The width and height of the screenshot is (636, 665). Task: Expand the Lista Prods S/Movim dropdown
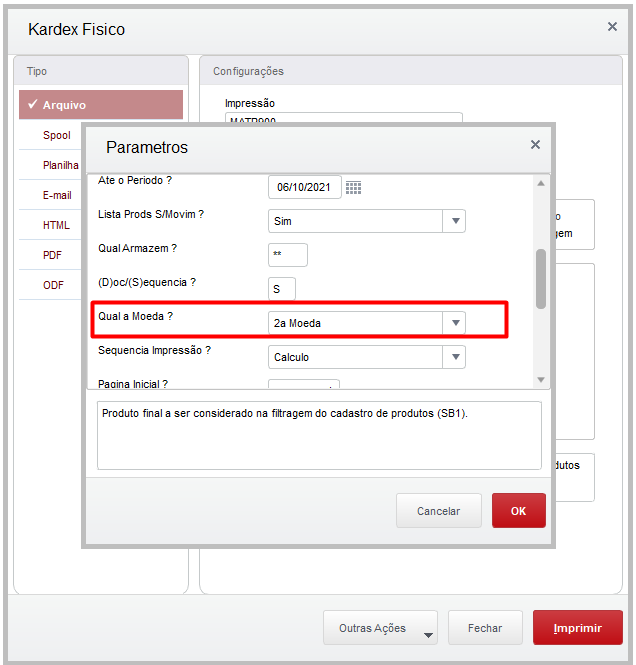click(455, 221)
